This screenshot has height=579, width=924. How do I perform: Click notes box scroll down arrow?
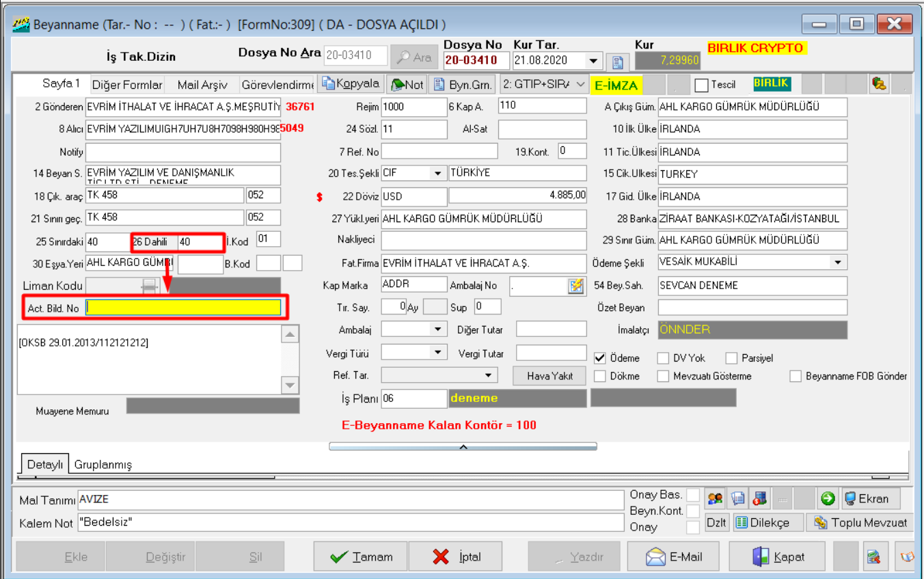click(x=290, y=385)
